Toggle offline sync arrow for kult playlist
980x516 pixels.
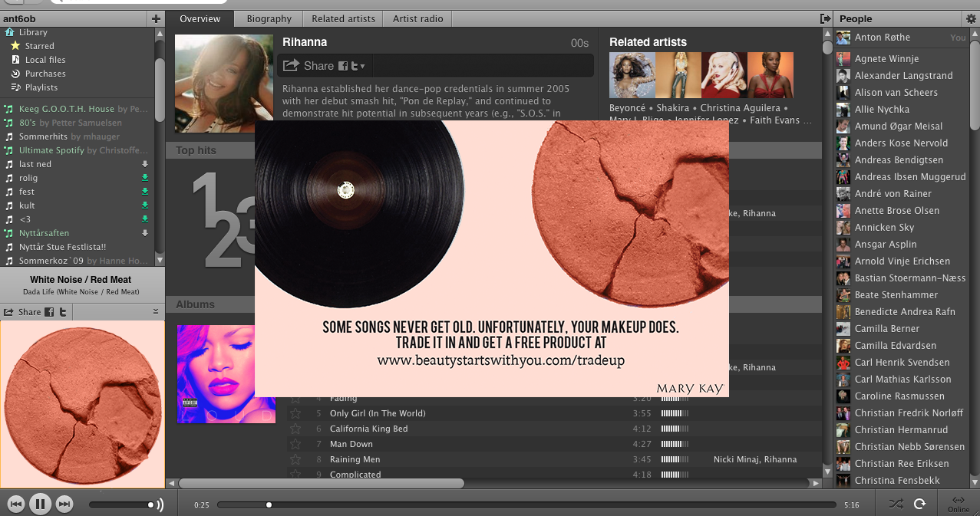click(x=145, y=205)
